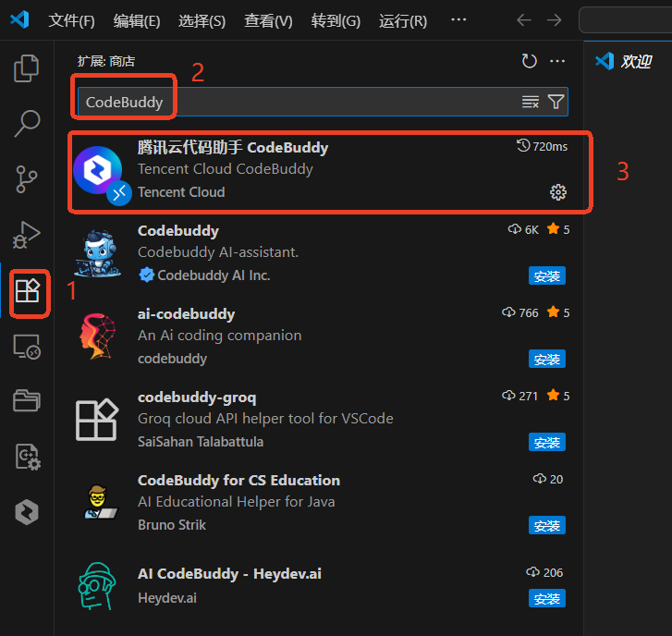Screen dimensions: 672x636
Task: Click the Bruno Strik publisher name
Action: click(172, 524)
